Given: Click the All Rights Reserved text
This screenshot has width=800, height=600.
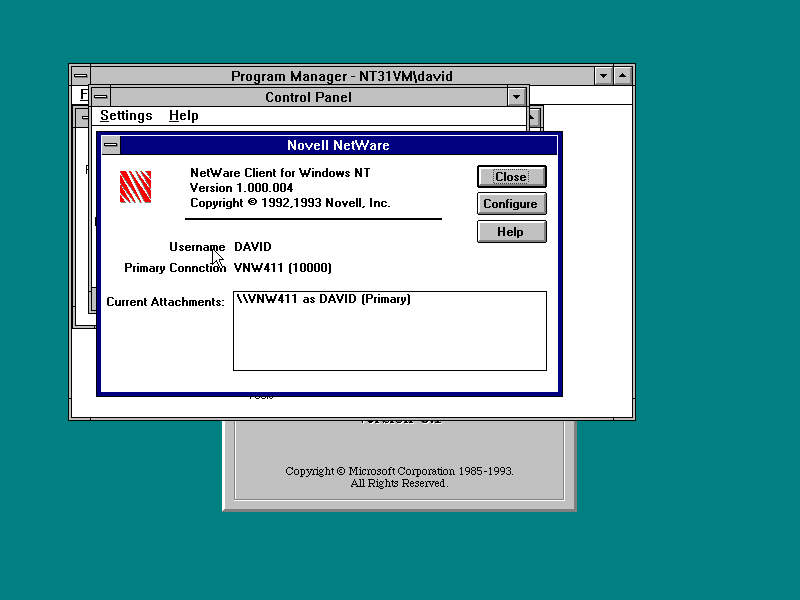Looking at the screenshot, I should click(x=399, y=483).
